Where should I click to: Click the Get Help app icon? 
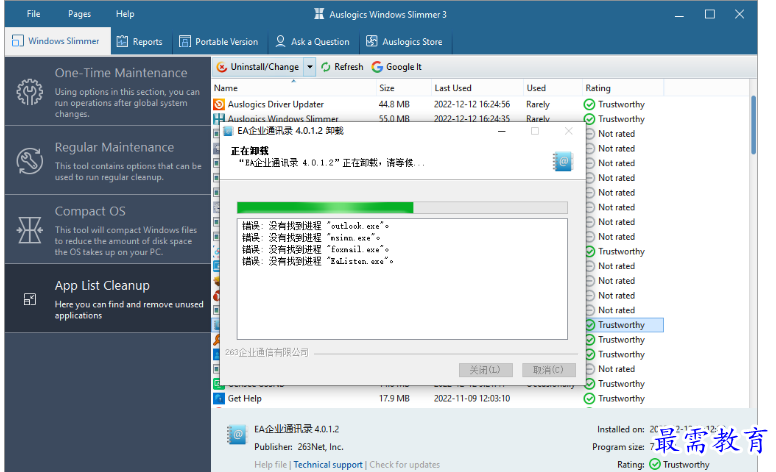(x=219, y=398)
